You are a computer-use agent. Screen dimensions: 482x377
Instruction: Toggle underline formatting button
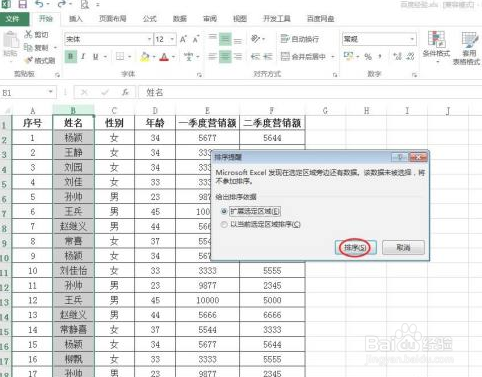pyautogui.click(x=96, y=57)
